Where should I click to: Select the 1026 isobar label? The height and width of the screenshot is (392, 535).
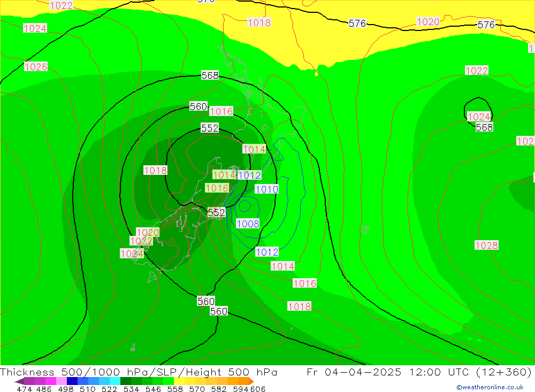36,67
